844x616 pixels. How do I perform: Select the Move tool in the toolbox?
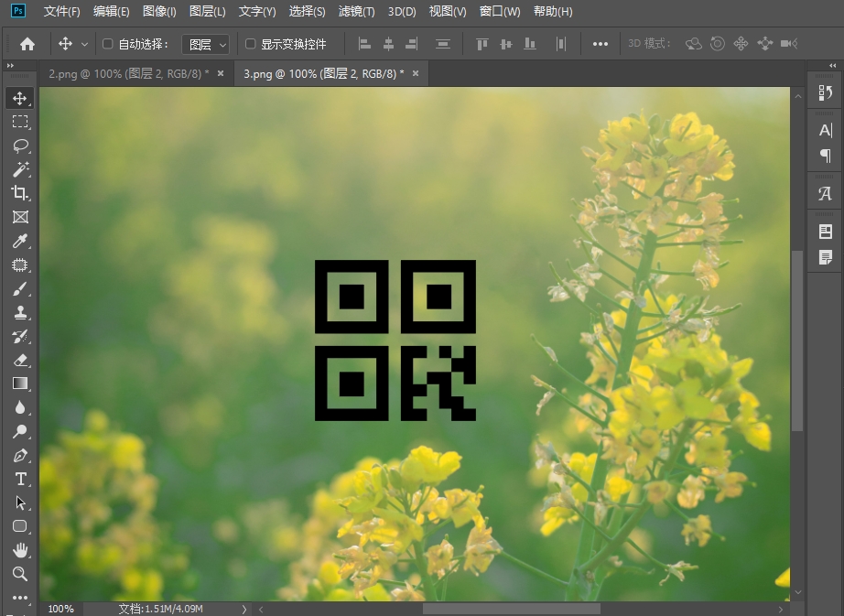[20, 98]
